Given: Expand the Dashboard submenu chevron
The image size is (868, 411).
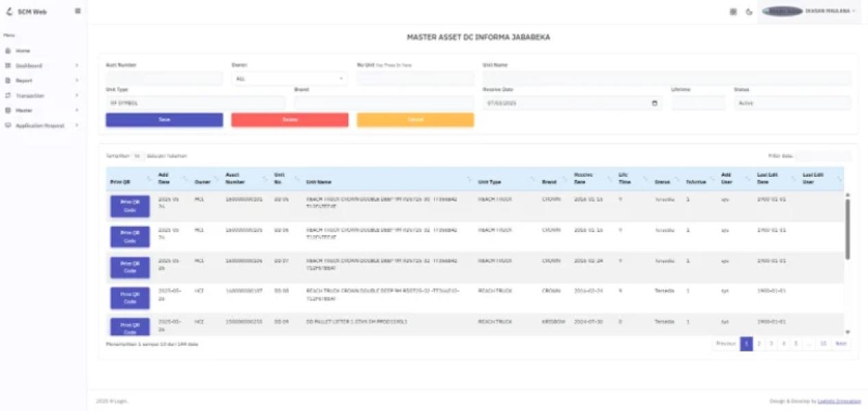Looking at the screenshot, I should [x=77, y=66].
